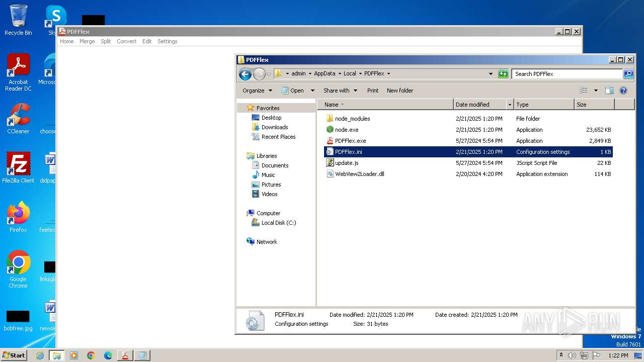Click the Start button
The height and width of the screenshot is (362, 644).
coord(14,355)
